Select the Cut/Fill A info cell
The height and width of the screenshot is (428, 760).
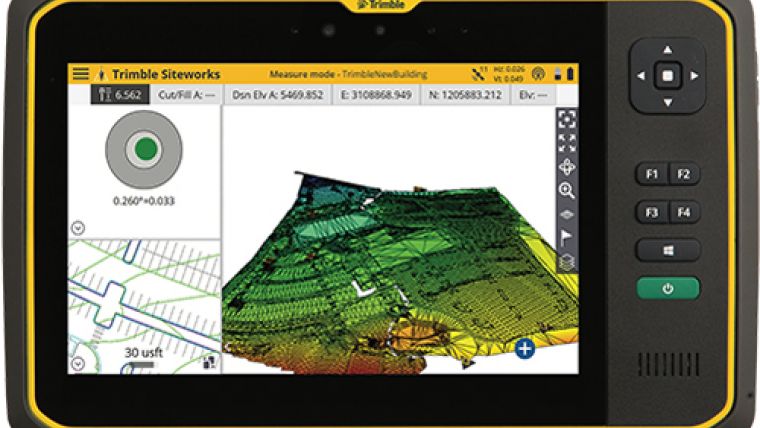click(x=187, y=95)
